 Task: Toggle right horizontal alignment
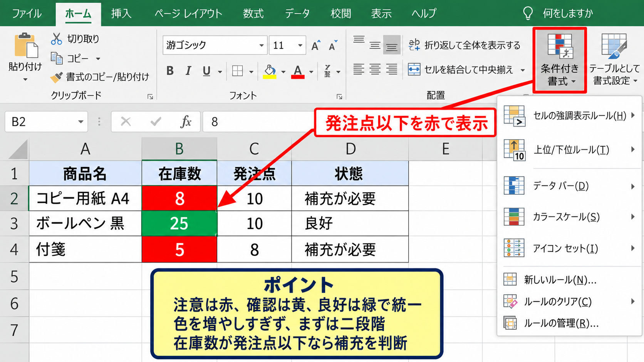(x=392, y=69)
